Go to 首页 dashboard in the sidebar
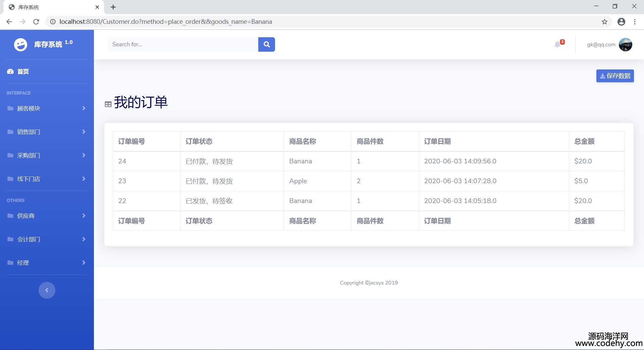 pyautogui.click(x=23, y=71)
